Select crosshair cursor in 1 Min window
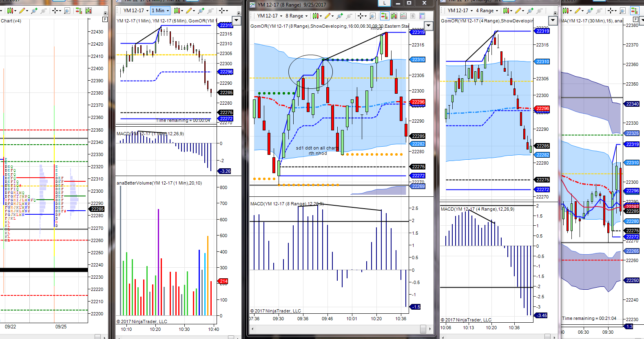This screenshot has height=339, width=644. point(223,11)
